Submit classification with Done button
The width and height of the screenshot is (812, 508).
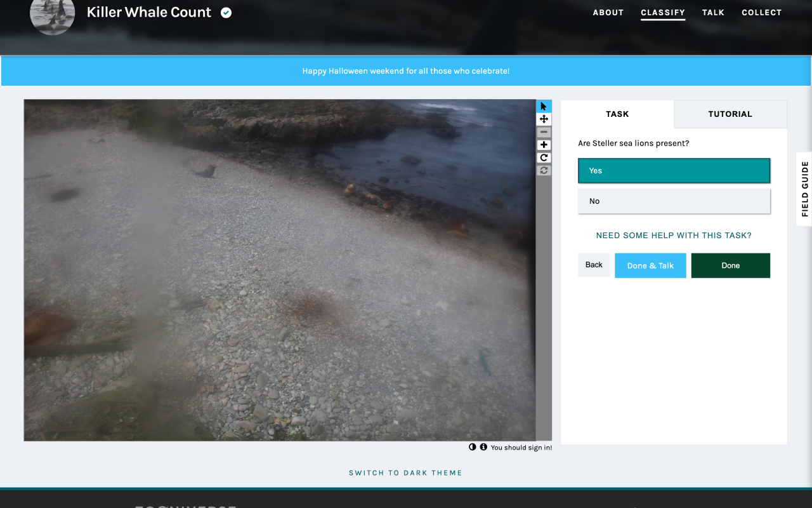[731, 265]
